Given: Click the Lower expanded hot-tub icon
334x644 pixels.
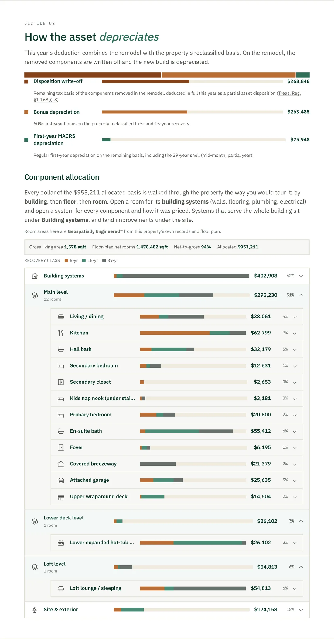Looking at the screenshot, I should (61, 543).
